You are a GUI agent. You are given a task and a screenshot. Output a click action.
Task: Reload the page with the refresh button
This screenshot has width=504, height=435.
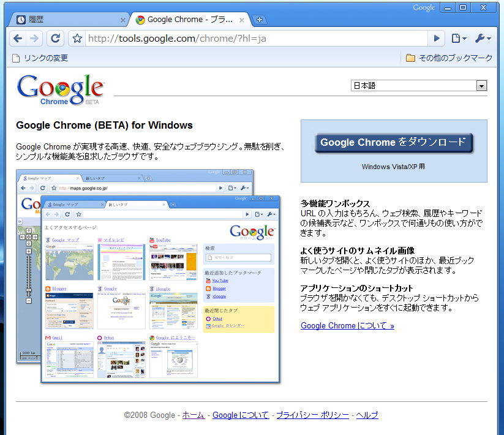(x=55, y=39)
